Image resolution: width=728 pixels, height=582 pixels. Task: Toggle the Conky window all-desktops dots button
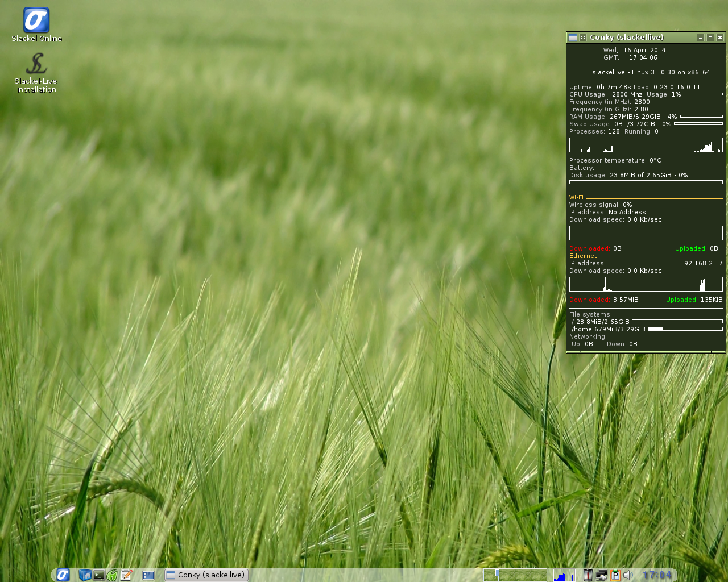click(x=583, y=38)
